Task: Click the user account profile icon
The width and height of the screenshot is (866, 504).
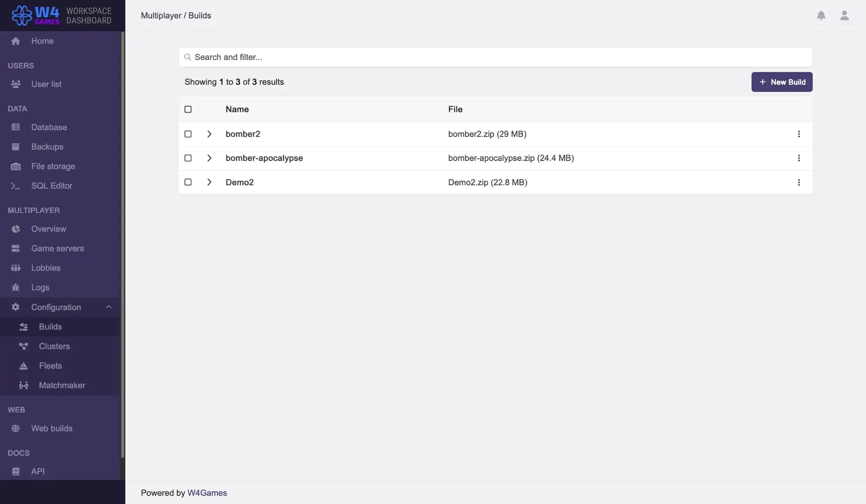Action: click(x=844, y=16)
